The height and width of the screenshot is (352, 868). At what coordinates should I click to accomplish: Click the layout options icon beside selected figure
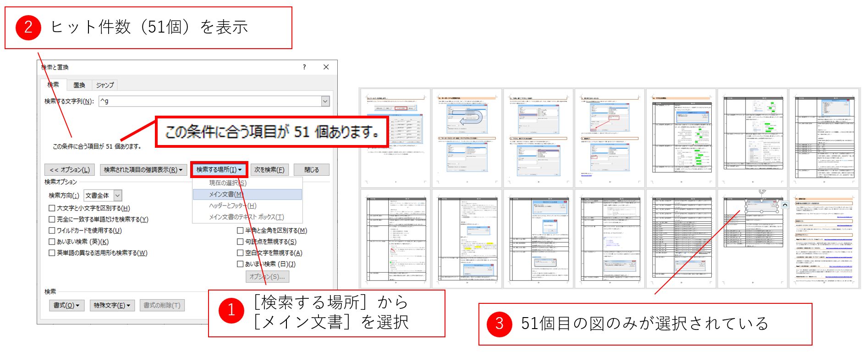785,205
